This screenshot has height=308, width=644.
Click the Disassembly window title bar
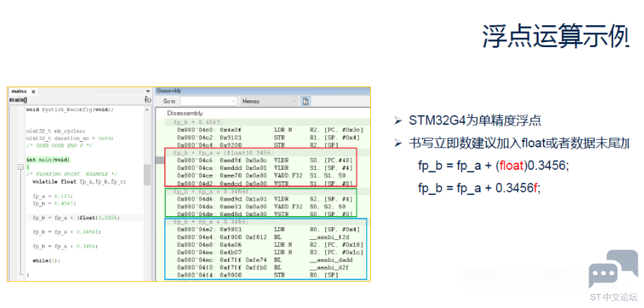tap(262, 91)
